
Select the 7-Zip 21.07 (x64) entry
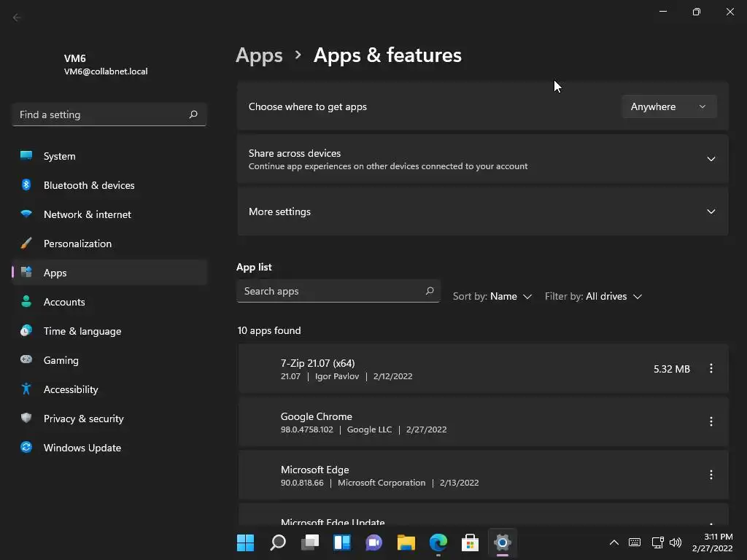tap(483, 369)
